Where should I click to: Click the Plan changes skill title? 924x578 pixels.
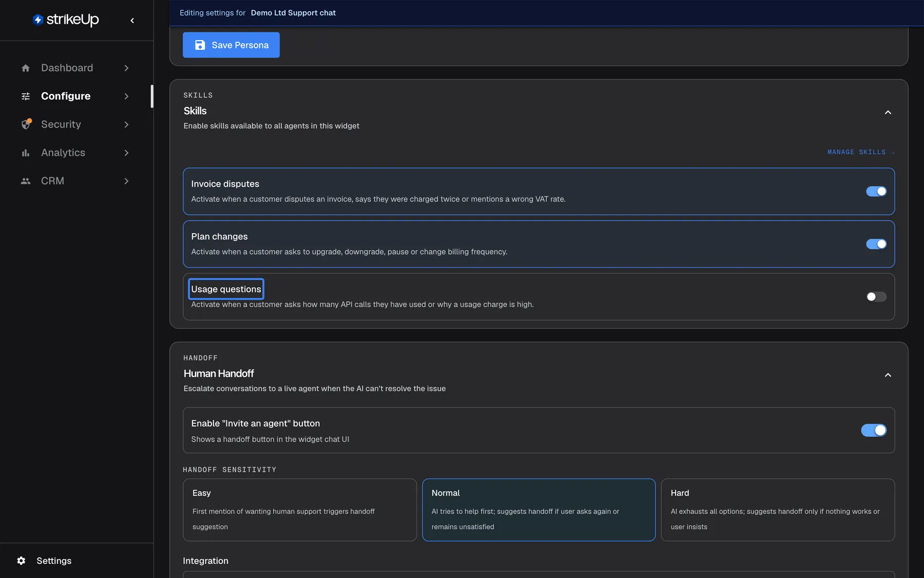coord(219,236)
